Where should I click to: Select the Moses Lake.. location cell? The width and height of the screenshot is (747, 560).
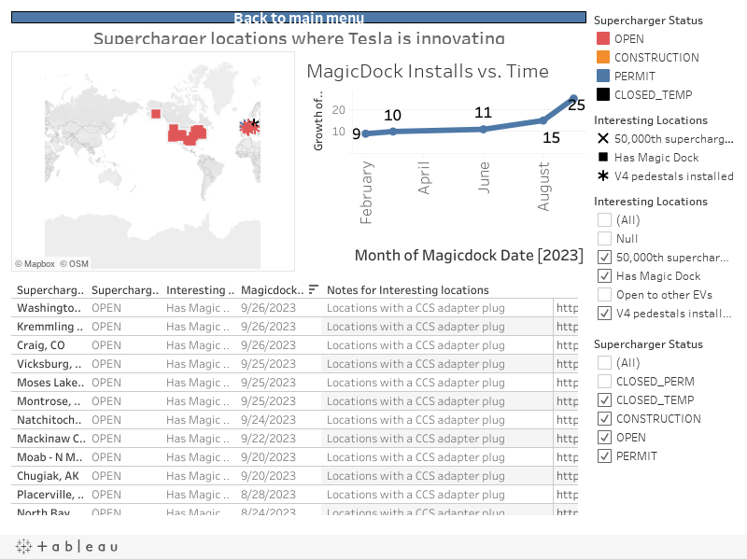tap(50, 383)
